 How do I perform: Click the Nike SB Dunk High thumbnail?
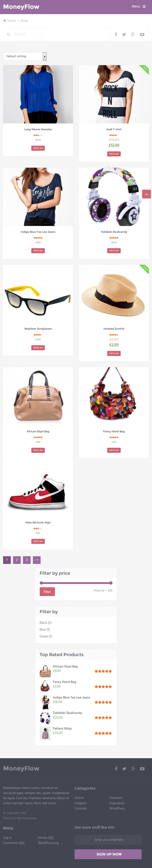click(38, 490)
